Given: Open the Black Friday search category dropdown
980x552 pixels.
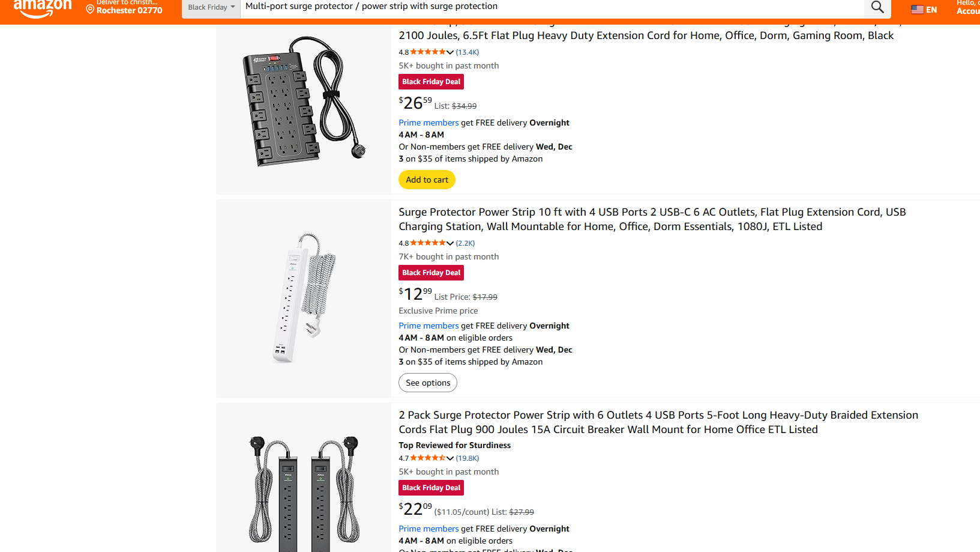Looking at the screenshot, I should tap(211, 7).
